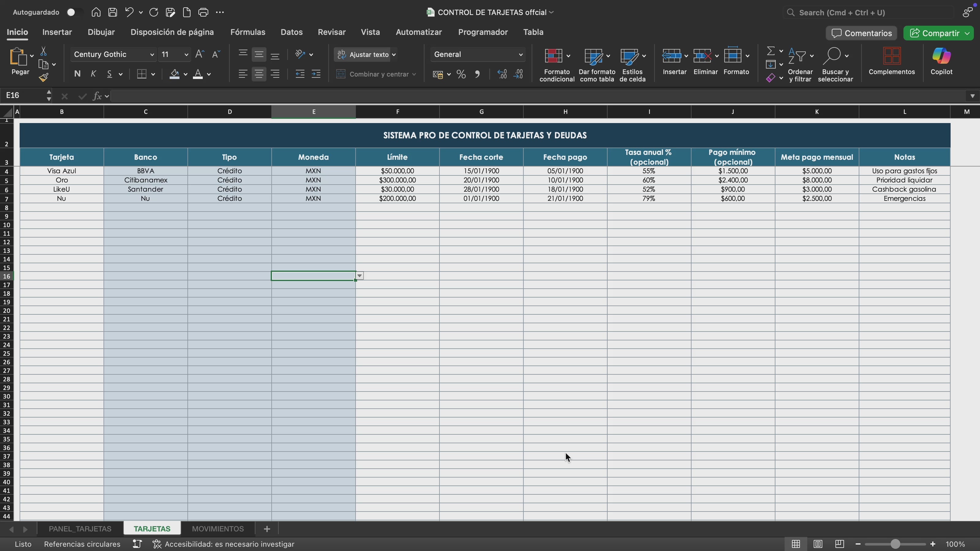Open the Fórmulas ribbon tab
The width and height of the screenshot is (980, 551).
[248, 32]
